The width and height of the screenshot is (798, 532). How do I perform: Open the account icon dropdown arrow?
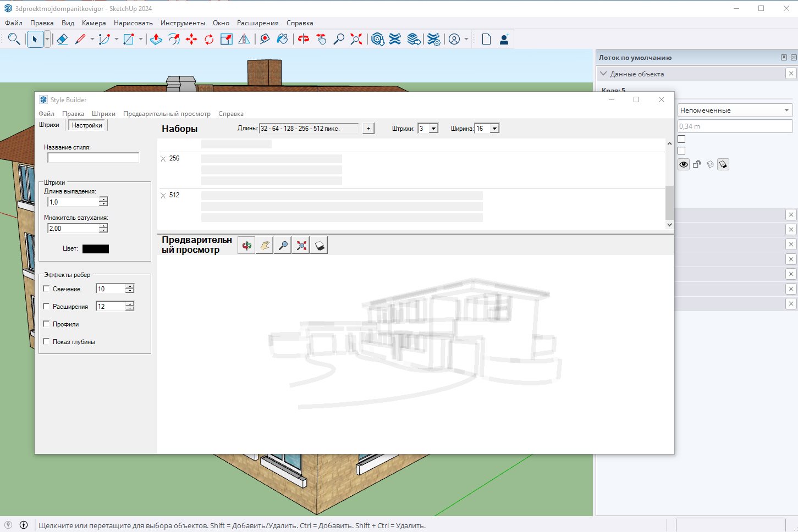click(x=466, y=39)
